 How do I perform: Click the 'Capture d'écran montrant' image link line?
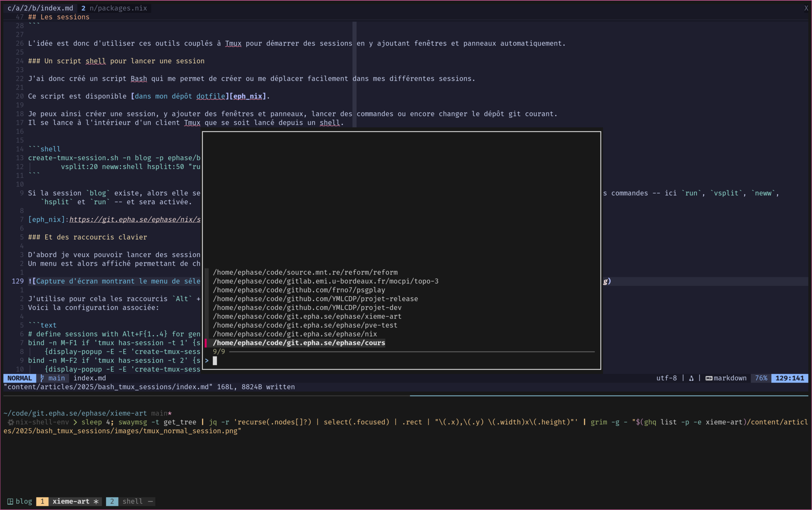pyautogui.click(x=114, y=281)
